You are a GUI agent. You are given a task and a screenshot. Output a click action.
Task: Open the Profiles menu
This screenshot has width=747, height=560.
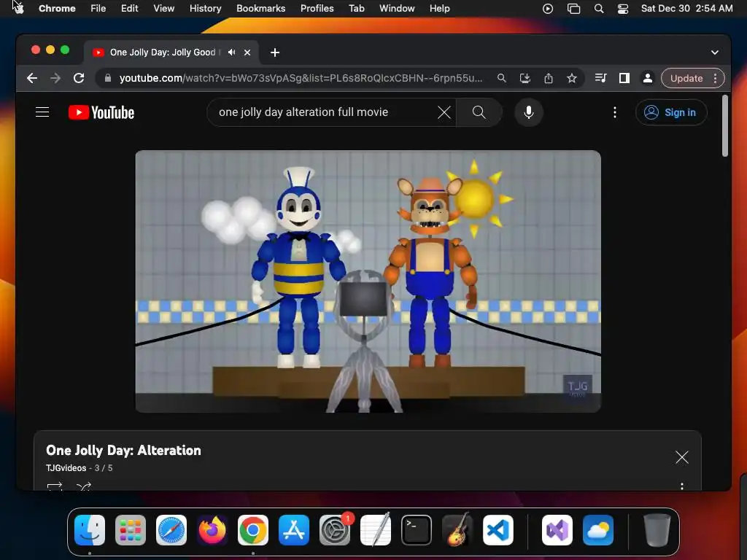[x=317, y=9]
